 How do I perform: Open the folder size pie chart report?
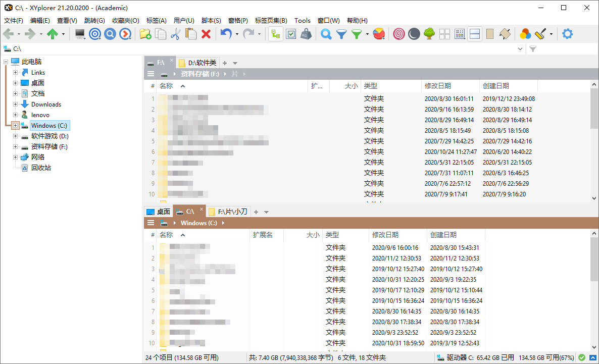click(x=379, y=34)
